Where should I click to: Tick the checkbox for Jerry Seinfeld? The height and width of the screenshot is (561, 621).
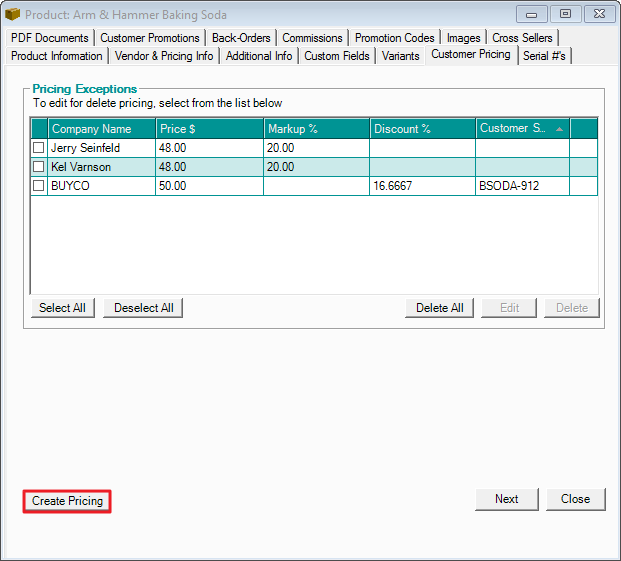pyautogui.click(x=39, y=148)
